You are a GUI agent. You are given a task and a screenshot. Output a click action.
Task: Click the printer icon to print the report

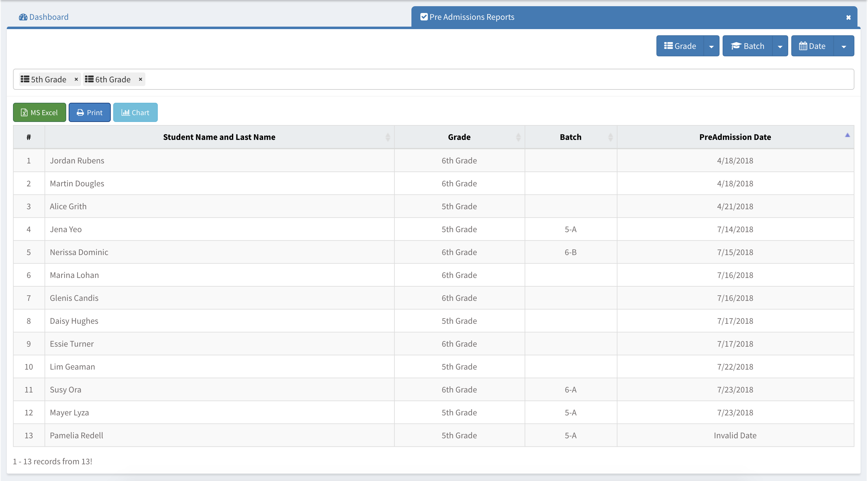[x=80, y=112]
